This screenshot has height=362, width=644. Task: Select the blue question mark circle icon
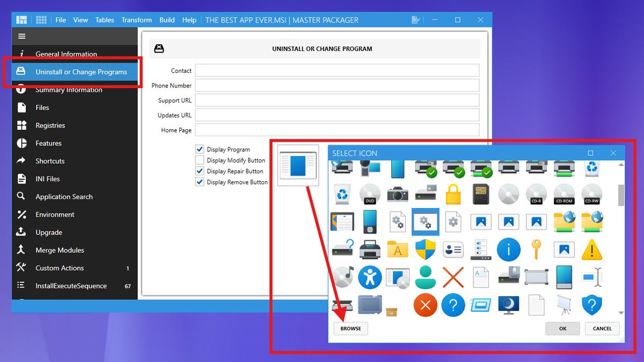[x=453, y=306]
